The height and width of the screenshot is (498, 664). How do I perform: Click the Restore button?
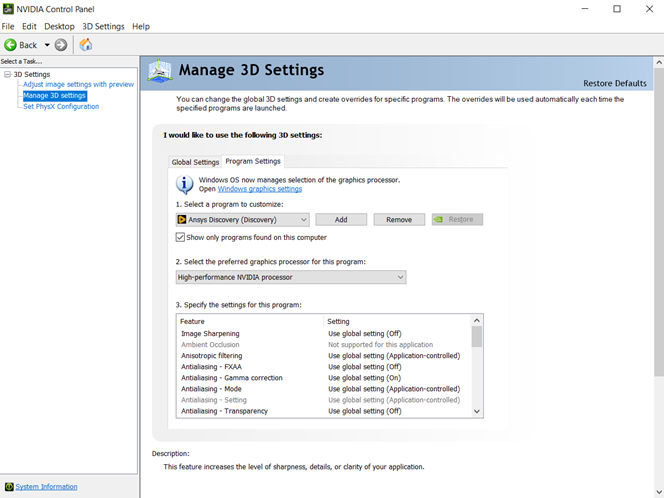point(457,219)
